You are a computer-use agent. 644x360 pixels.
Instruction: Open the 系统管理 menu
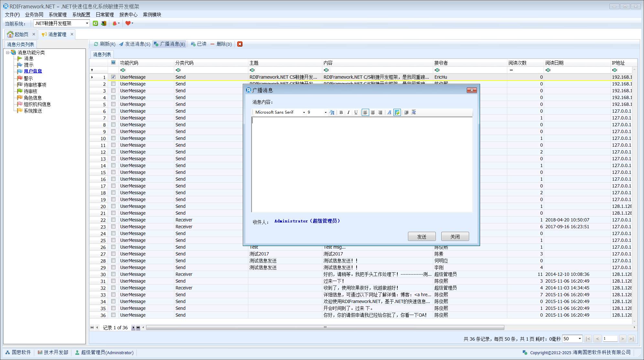tap(58, 15)
